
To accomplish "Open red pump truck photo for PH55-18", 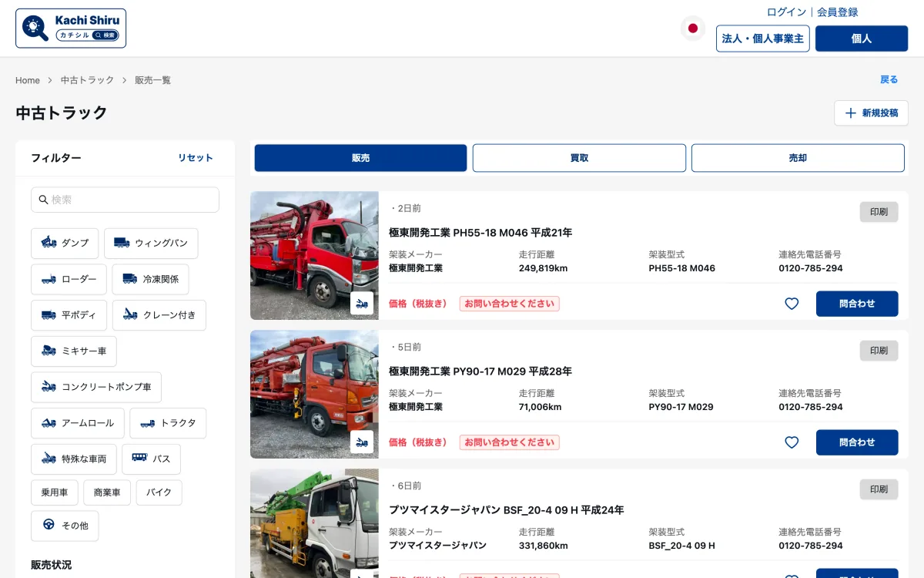I will (314, 256).
